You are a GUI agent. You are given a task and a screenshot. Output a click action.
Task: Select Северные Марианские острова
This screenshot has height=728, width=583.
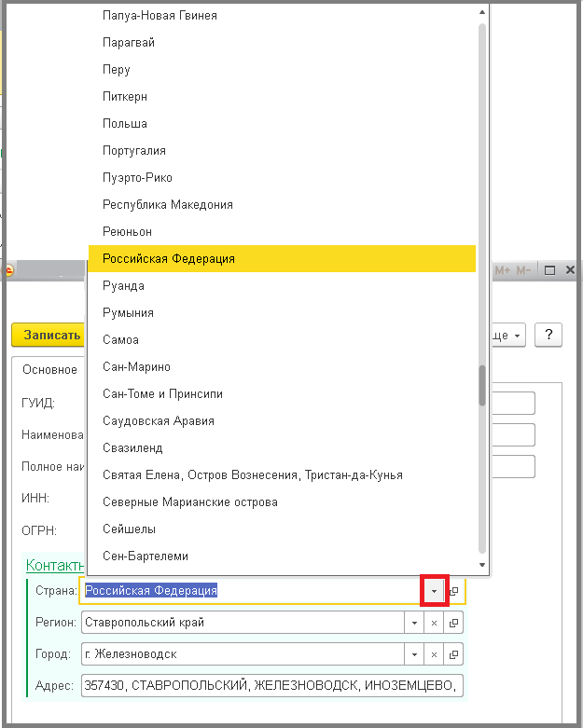(x=282, y=501)
